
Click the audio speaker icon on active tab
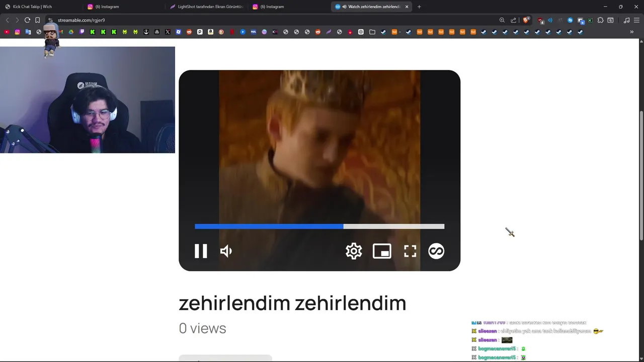pos(344,7)
